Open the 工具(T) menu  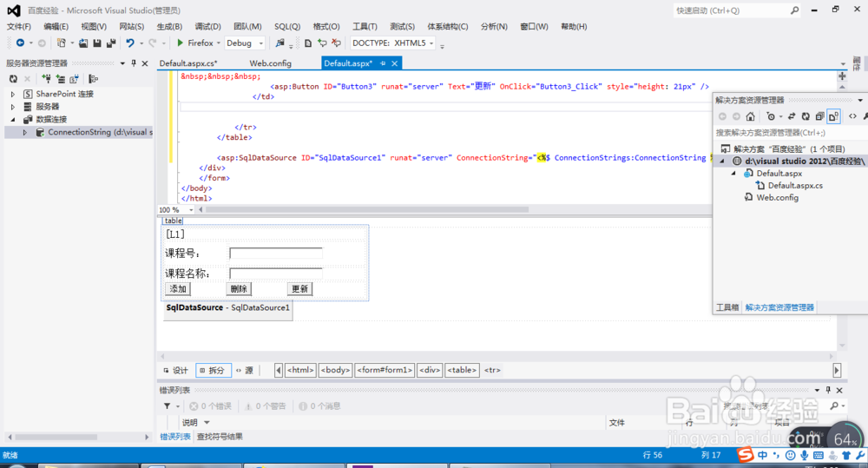[x=365, y=27]
